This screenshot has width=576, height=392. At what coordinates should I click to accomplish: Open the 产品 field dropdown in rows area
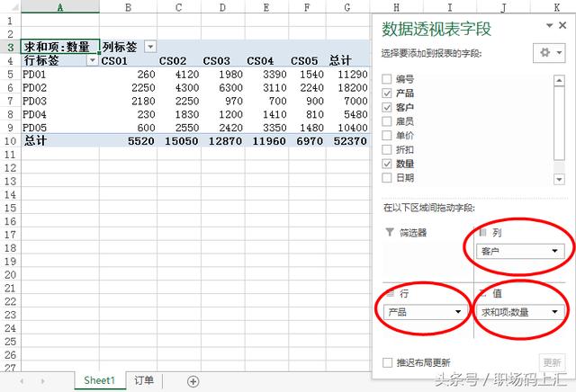(x=458, y=312)
